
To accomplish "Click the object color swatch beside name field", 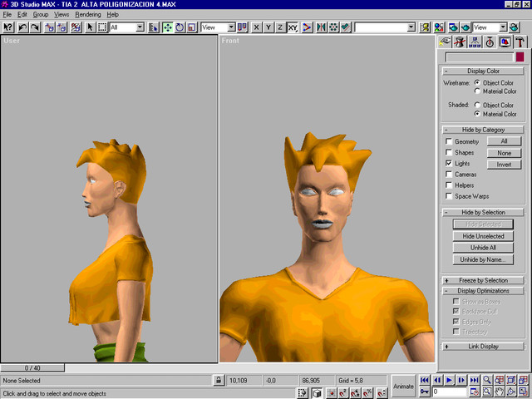I will [520, 57].
